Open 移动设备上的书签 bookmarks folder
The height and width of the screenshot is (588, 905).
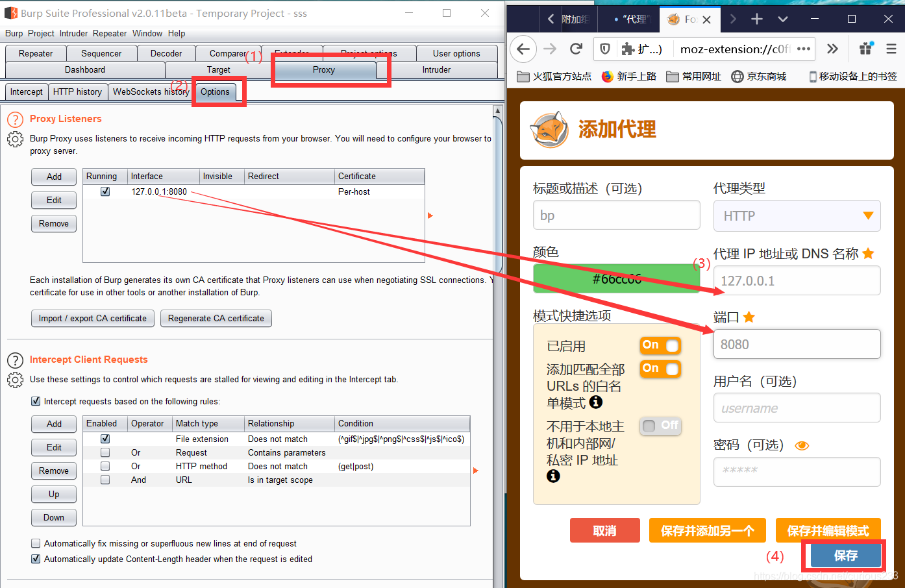852,77
